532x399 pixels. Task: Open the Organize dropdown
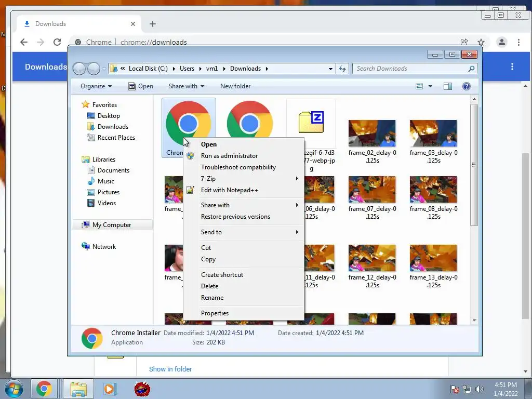pos(96,86)
